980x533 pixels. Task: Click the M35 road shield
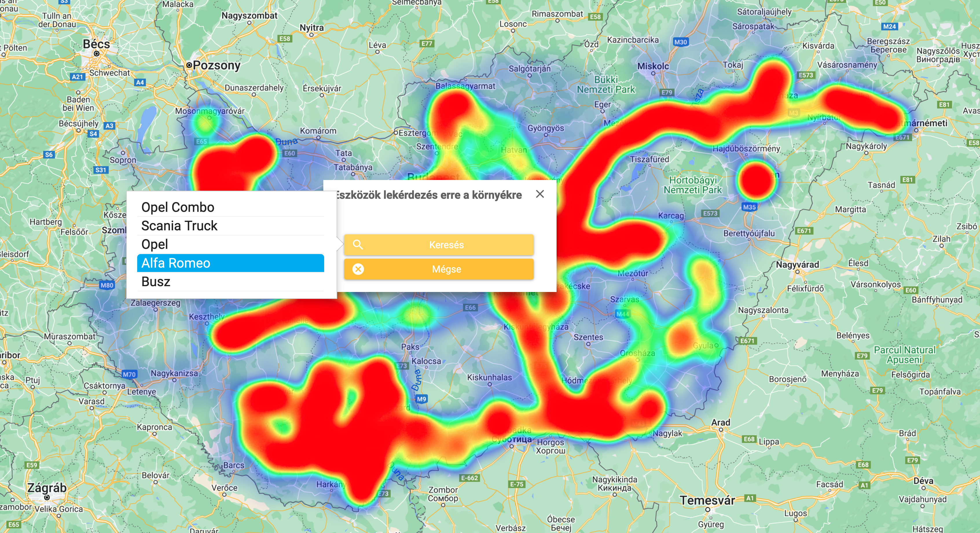click(749, 207)
